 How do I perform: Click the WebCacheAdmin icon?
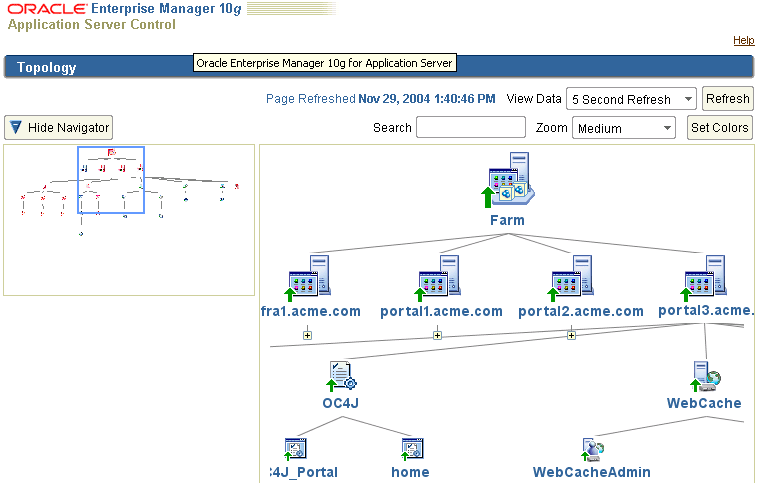(593, 449)
